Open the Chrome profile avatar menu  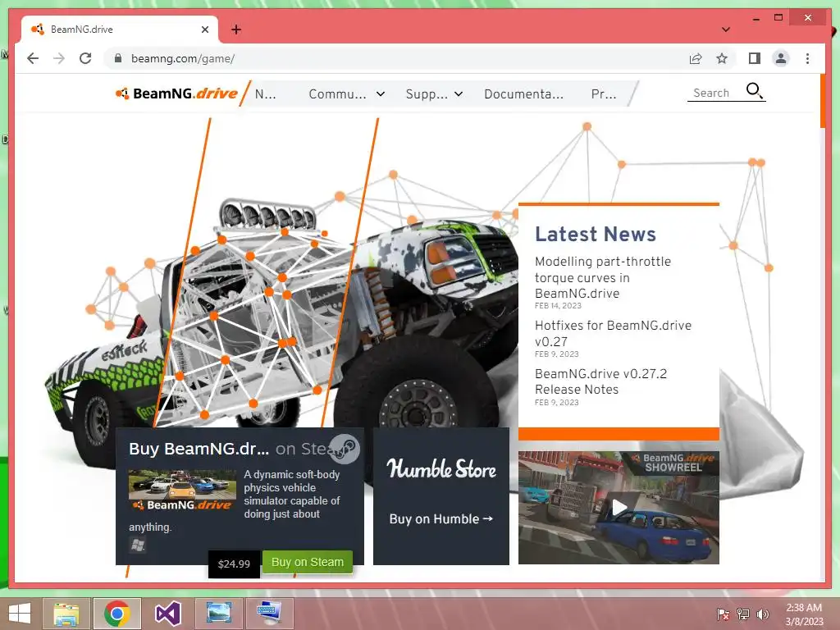[781, 58]
